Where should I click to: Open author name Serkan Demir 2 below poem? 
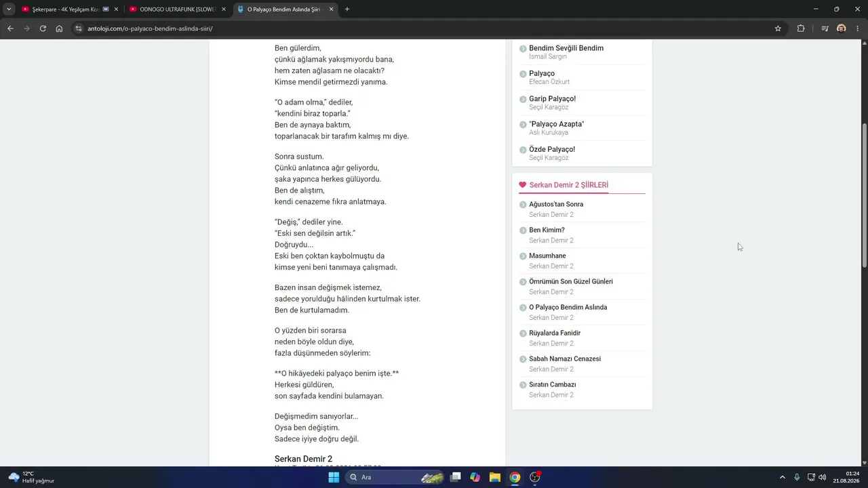[303, 459]
